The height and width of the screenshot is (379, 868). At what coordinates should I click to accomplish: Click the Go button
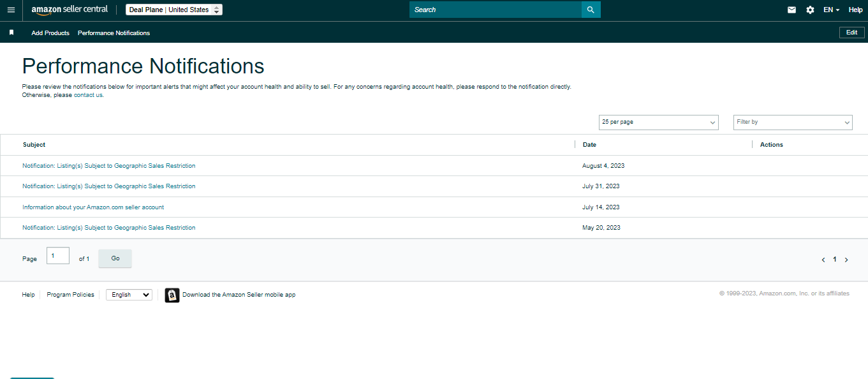point(115,258)
